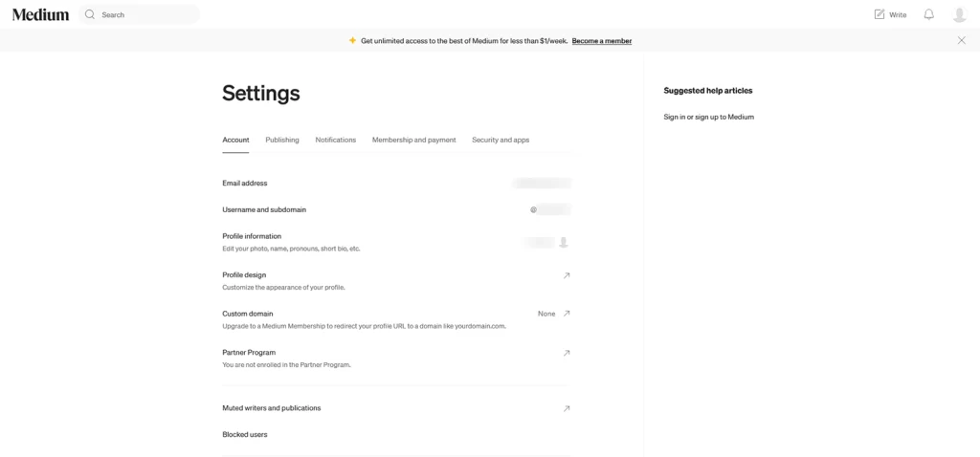This screenshot has width=980, height=457.
Task: Open the Write story editor
Action: click(x=890, y=14)
